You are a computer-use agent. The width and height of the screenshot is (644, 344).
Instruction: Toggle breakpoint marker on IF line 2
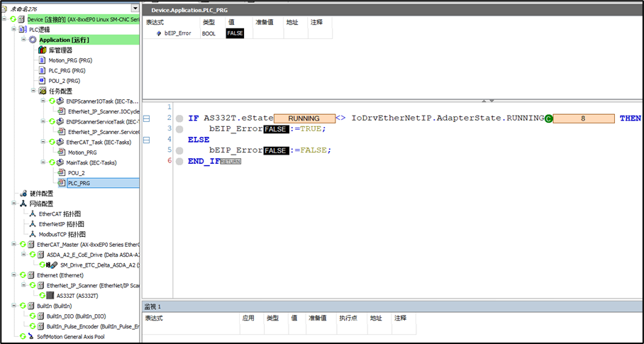point(179,118)
